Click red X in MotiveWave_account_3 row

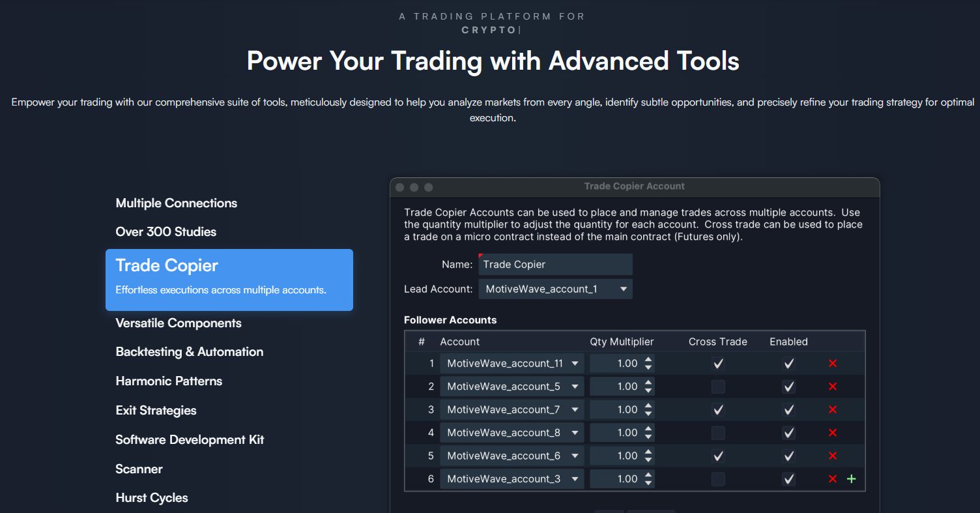(x=832, y=479)
